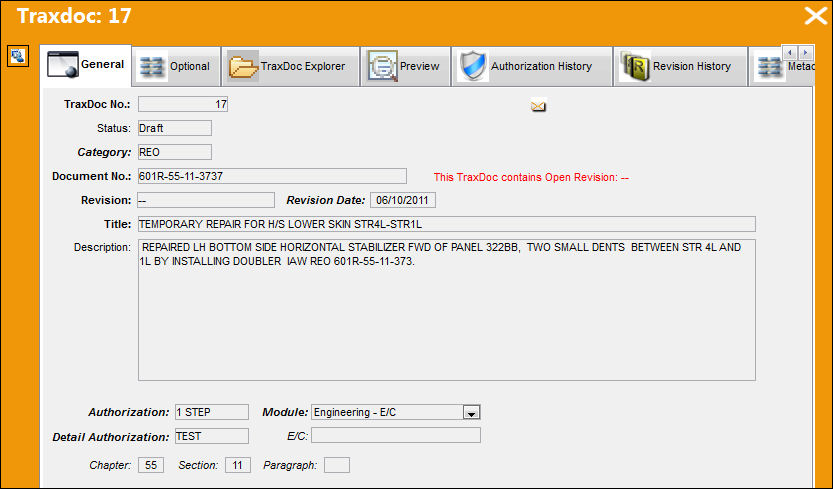Close the Traxdoc 17 window

click(815, 16)
